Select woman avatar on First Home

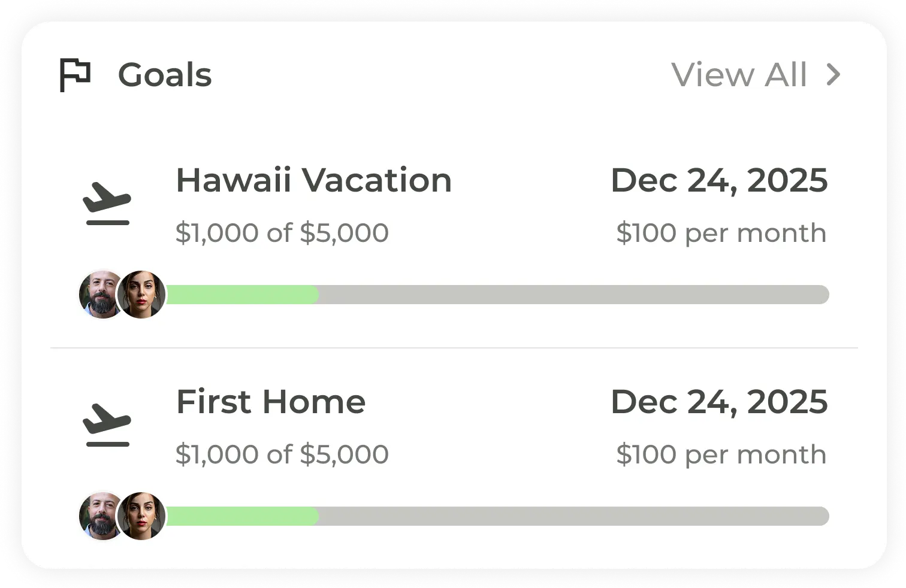pos(143,516)
